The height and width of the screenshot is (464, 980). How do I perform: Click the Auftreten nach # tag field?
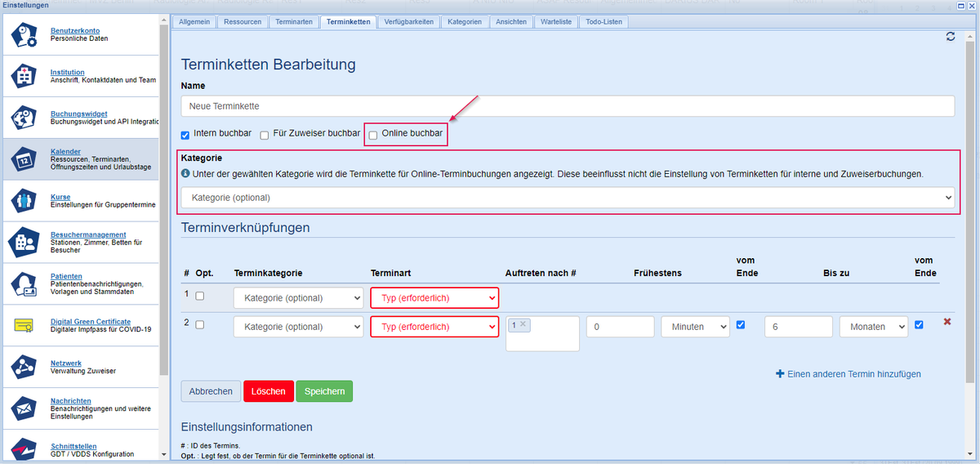[542, 333]
